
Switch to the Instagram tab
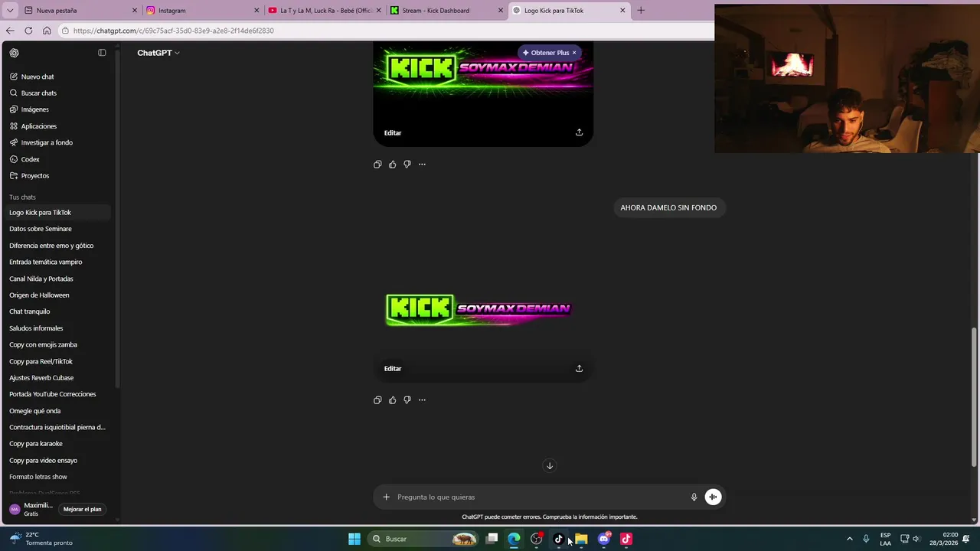203,11
